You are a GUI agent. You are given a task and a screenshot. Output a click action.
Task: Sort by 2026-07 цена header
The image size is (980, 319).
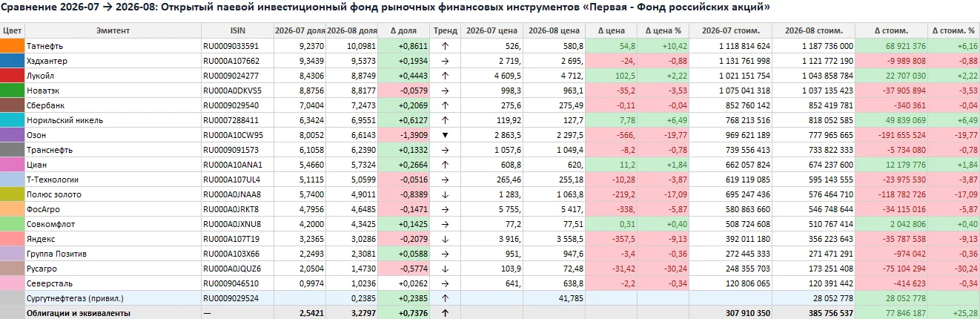pyautogui.click(x=490, y=30)
